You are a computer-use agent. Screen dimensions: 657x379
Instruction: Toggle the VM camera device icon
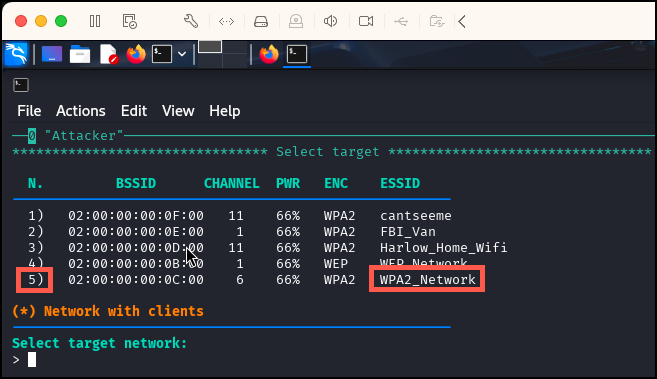pos(366,21)
